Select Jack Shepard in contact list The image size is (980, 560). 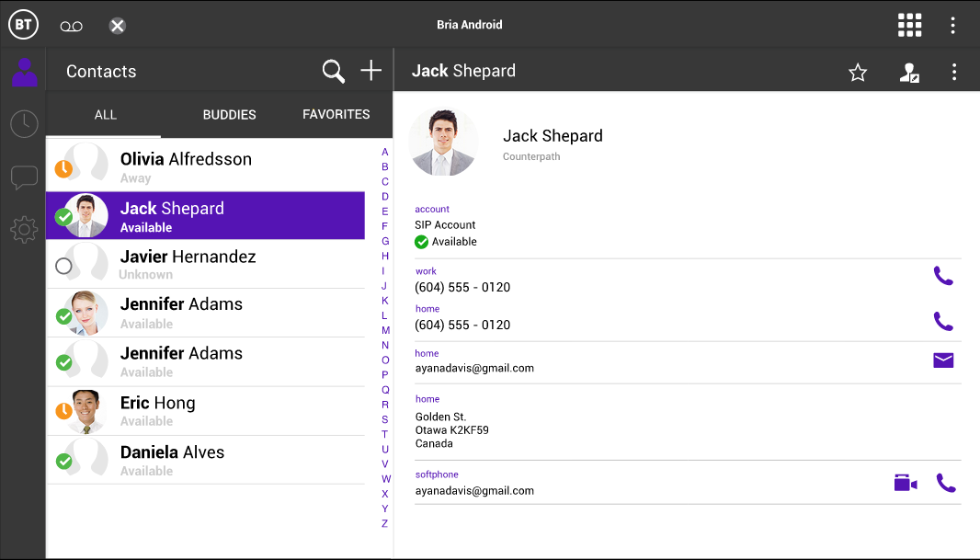(x=206, y=215)
